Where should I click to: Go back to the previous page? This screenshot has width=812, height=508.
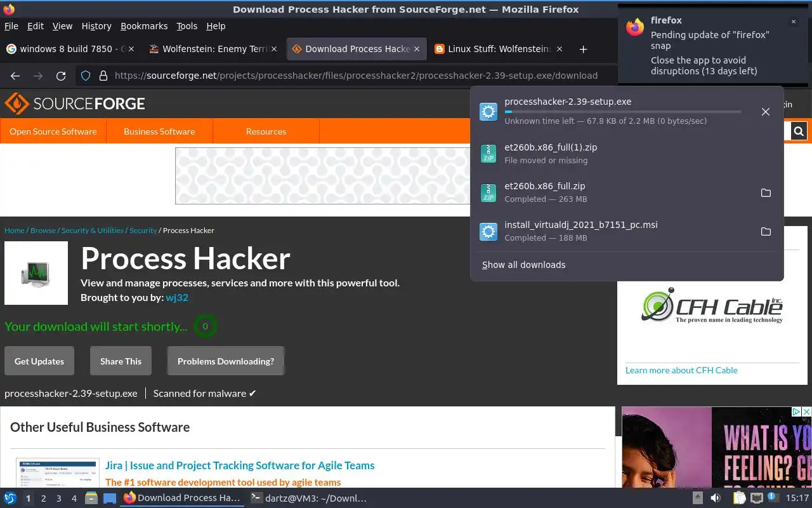[15, 76]
